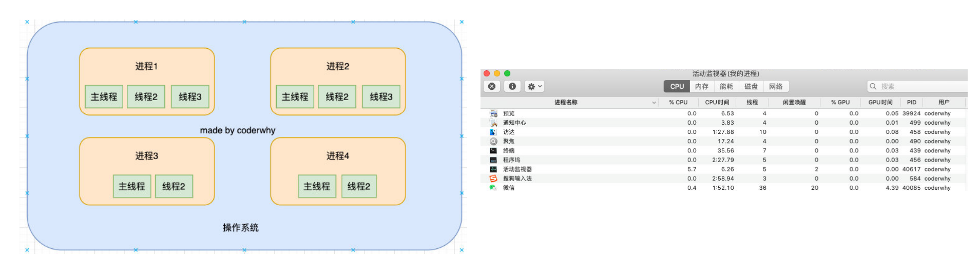980x276 pixels.
Task: Click the force quit process X icon
Action: coord(492,86)
